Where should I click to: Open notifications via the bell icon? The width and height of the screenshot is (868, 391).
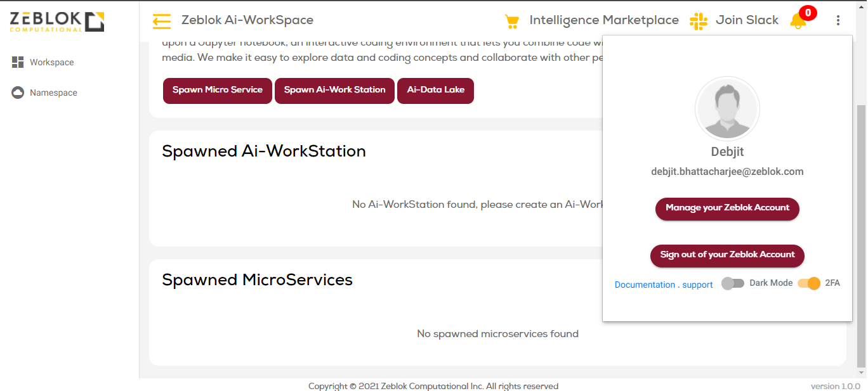[x=798, y=21]
